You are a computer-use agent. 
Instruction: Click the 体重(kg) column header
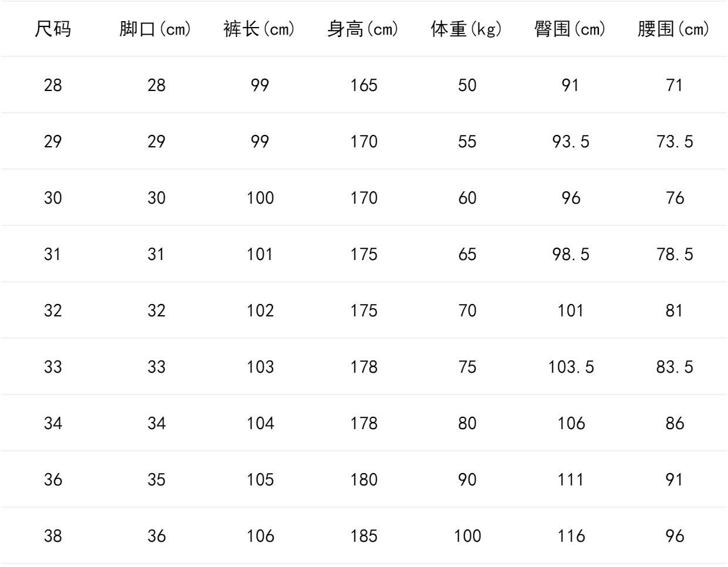pyautogui.click(x=467, y=29)
